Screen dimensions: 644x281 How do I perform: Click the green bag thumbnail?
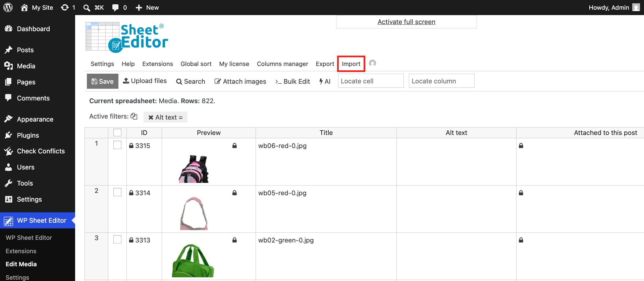pos(193,261)
